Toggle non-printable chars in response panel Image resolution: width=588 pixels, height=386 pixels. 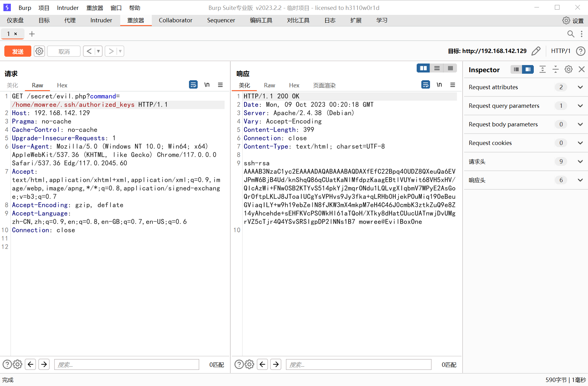point(439,85)
